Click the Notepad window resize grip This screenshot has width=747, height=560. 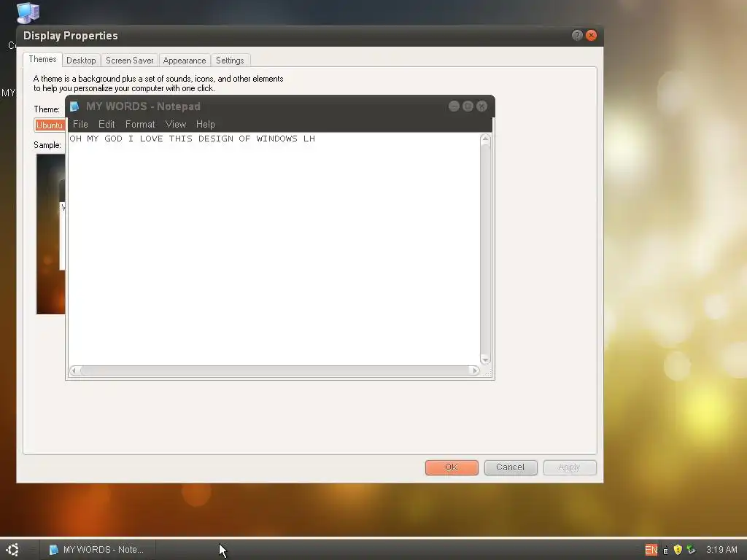tap(487, 373)
